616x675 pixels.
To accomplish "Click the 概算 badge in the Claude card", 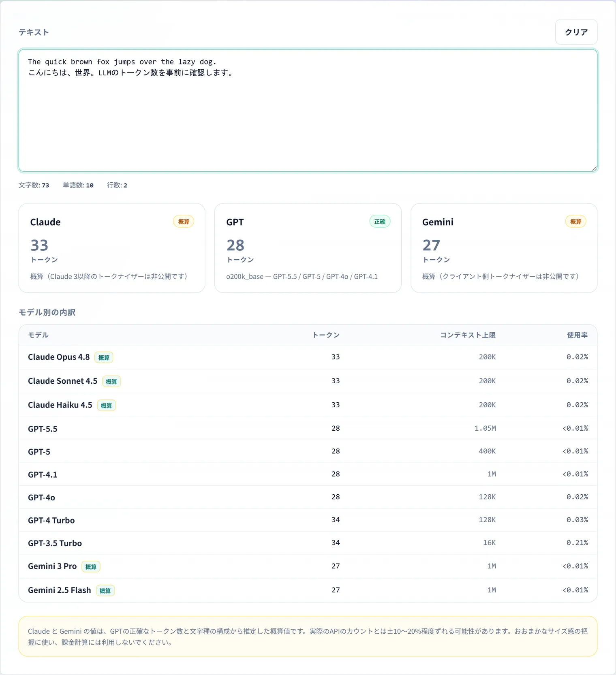I will pos(184,222).
